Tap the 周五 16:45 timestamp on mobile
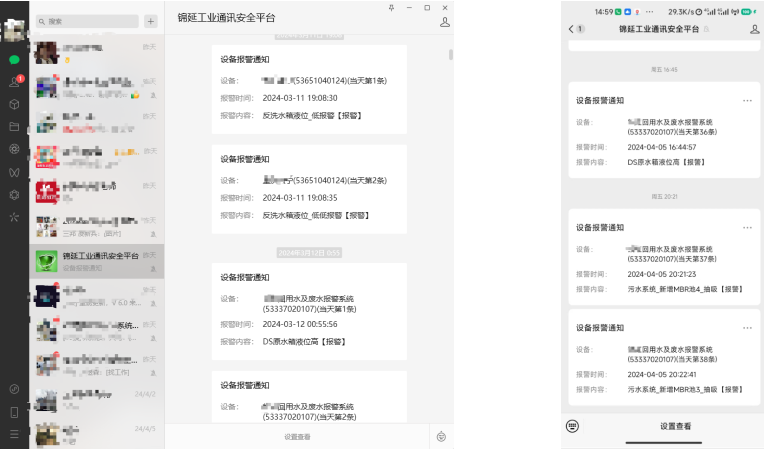The image size is (764, 455). click(x=664, y=70)
